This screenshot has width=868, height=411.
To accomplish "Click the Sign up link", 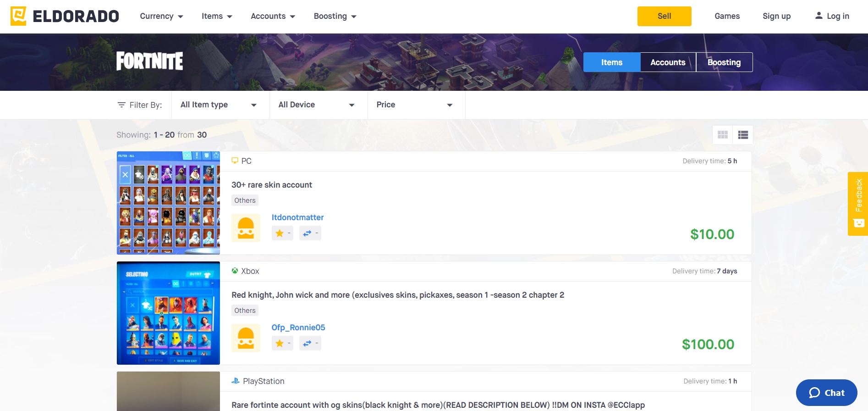I will pyautogui.click(x=776, y=16).
